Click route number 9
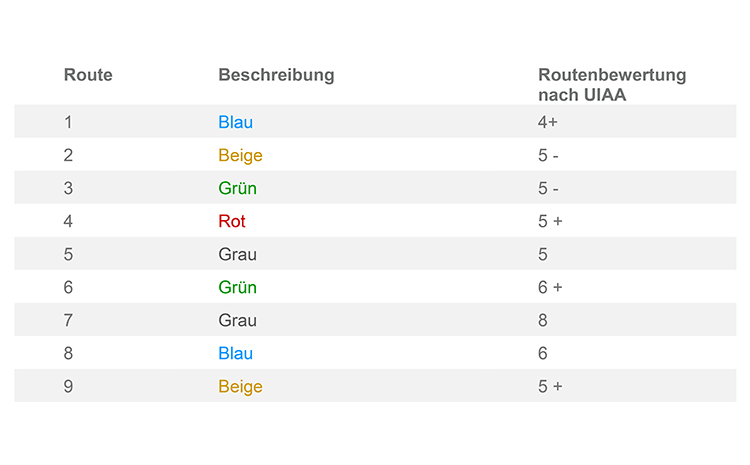The width and height of the screenshot is (750, 465). [x=68, y=386]
